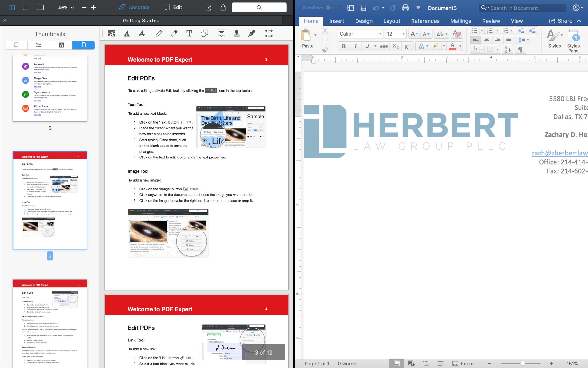Save the Word document
588x368 pixels.
pos(363,8)
